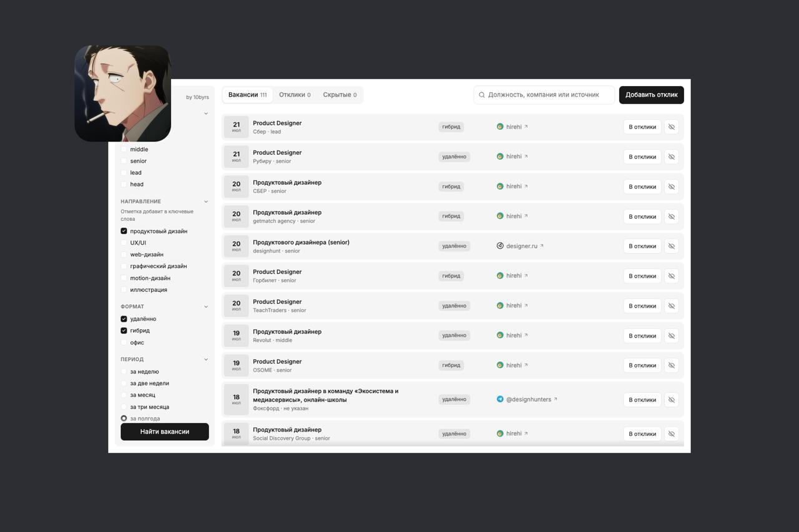Open the Продуктового дизайнера (senior) vacancy title
The width and height of the screenshot is (799, 532).
[x=301, y=242]
